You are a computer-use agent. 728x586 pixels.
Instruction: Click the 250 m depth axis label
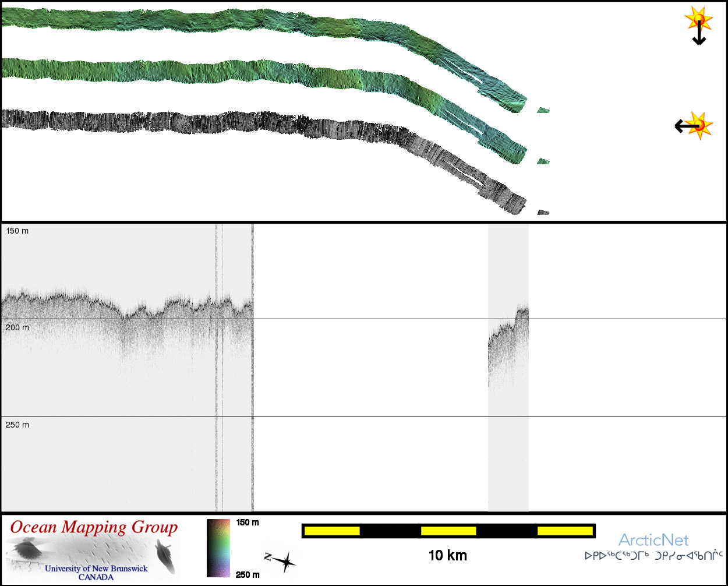17,425
